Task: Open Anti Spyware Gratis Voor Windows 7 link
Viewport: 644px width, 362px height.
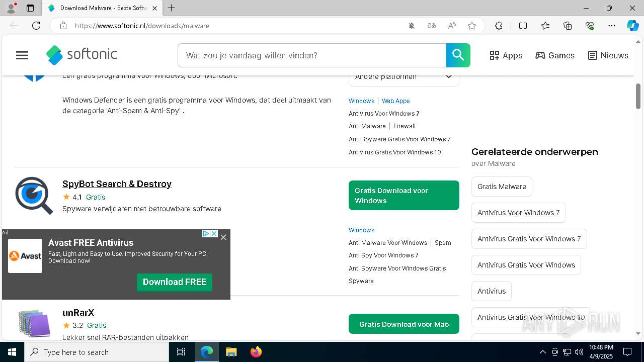Action: click(x=399, y=139)
